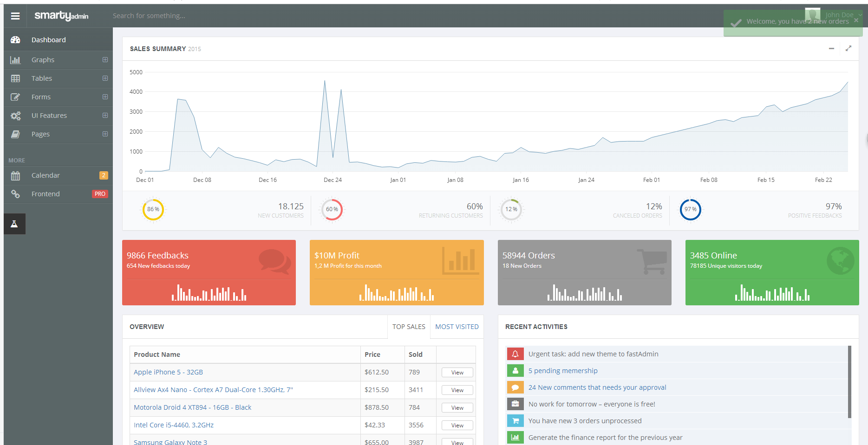Expand the Graphs submenu
This screenshot has height=445, width=868.
pos(105,60)
